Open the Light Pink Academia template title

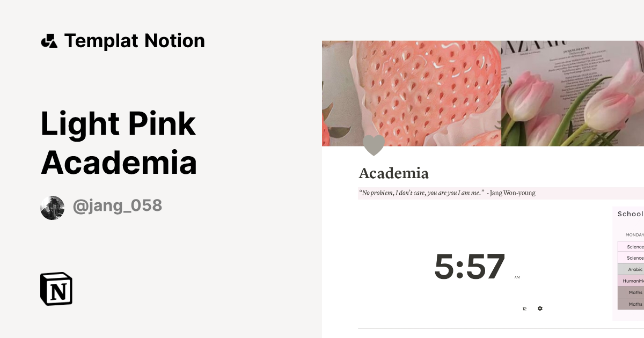[118, 142]
